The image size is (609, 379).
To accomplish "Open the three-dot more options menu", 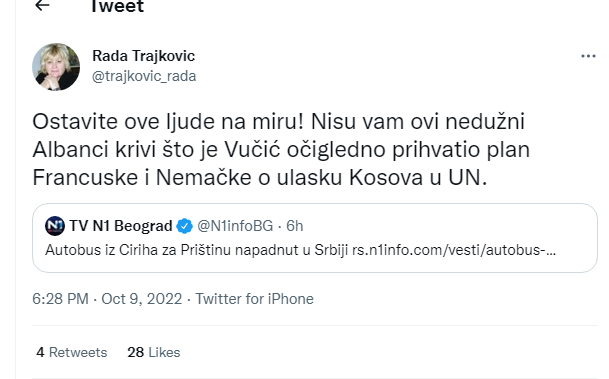I will pos(588,56).
